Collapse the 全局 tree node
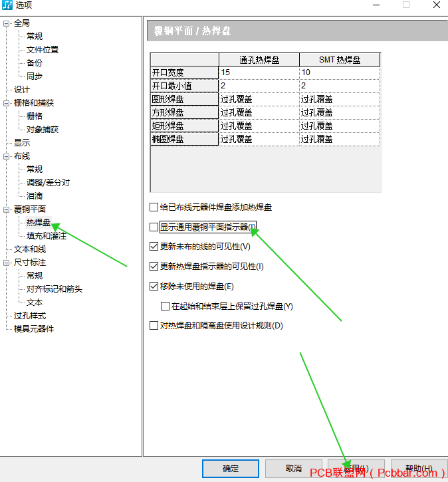The height and width of the screenshot is (482, 448). coord(7,23)
